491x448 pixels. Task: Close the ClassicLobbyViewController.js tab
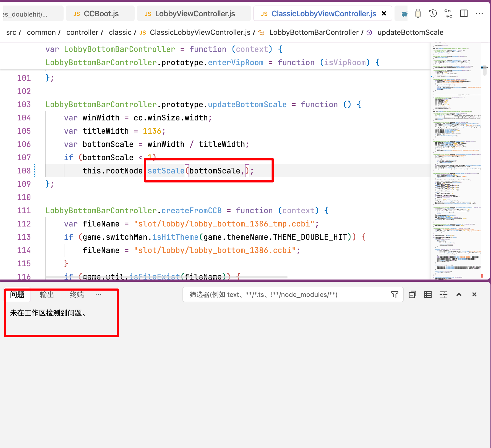[384, 14]
